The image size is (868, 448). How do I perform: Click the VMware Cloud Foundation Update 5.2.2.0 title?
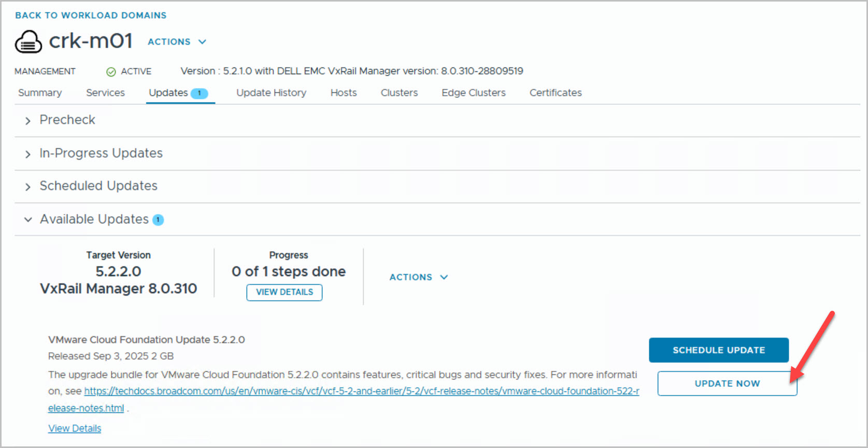(147, 340)
